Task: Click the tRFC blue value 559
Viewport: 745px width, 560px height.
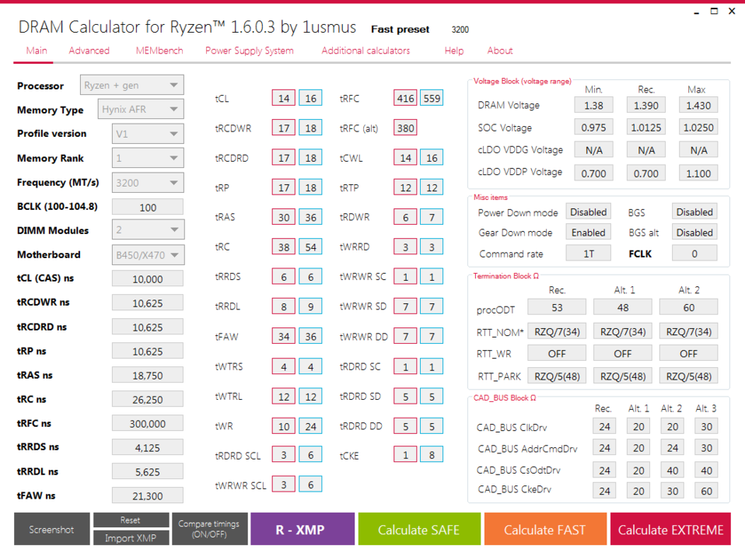Action: (432, 98)
